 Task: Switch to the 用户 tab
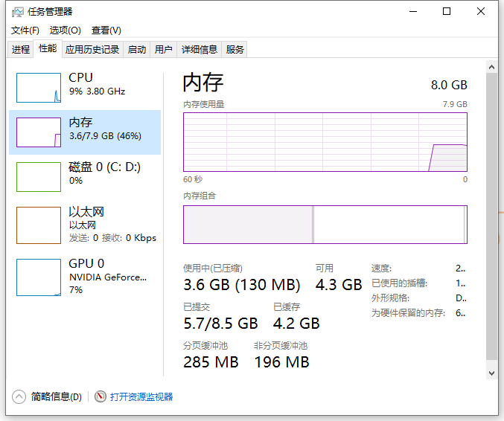(x=163, y=50)
